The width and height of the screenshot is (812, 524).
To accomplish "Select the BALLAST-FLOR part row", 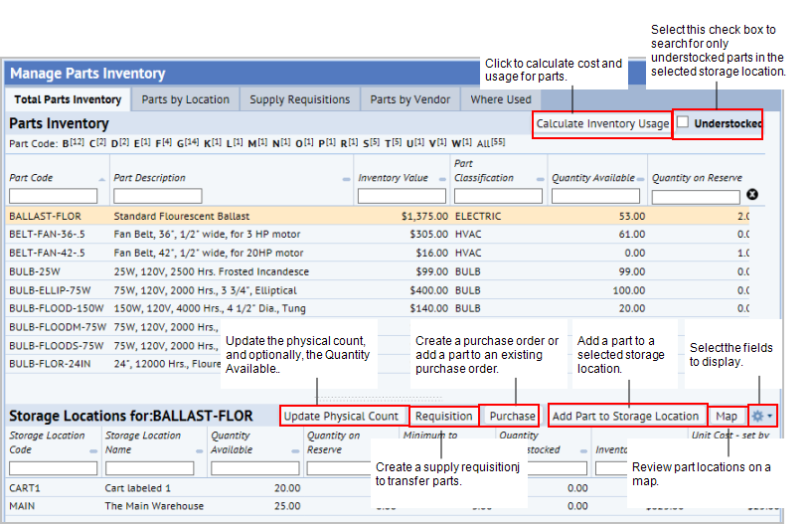I will pyautogui.click(x=377, y=216).
